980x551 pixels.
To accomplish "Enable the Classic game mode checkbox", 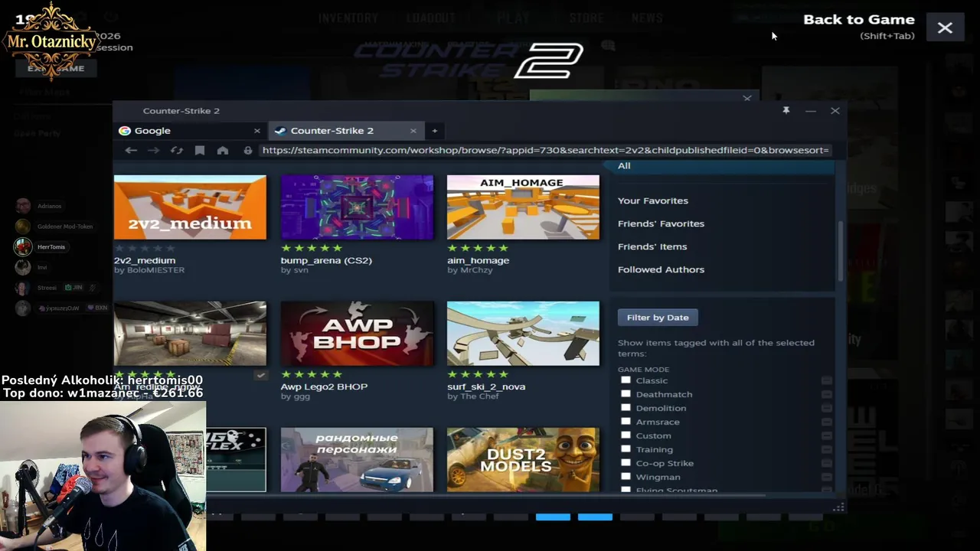I will tap(626, 380).
